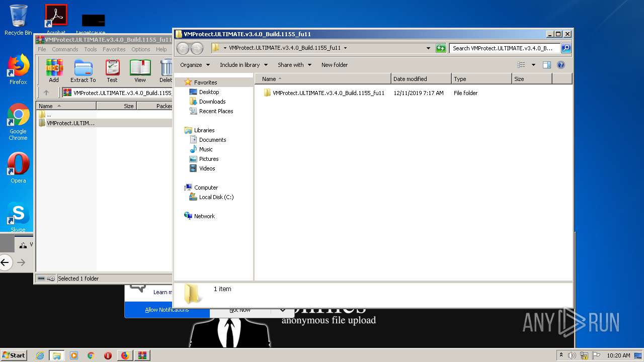The height and width of the screenshot is (362, 644).
Task: Click New folder button
Action: [x=335, y=65]
